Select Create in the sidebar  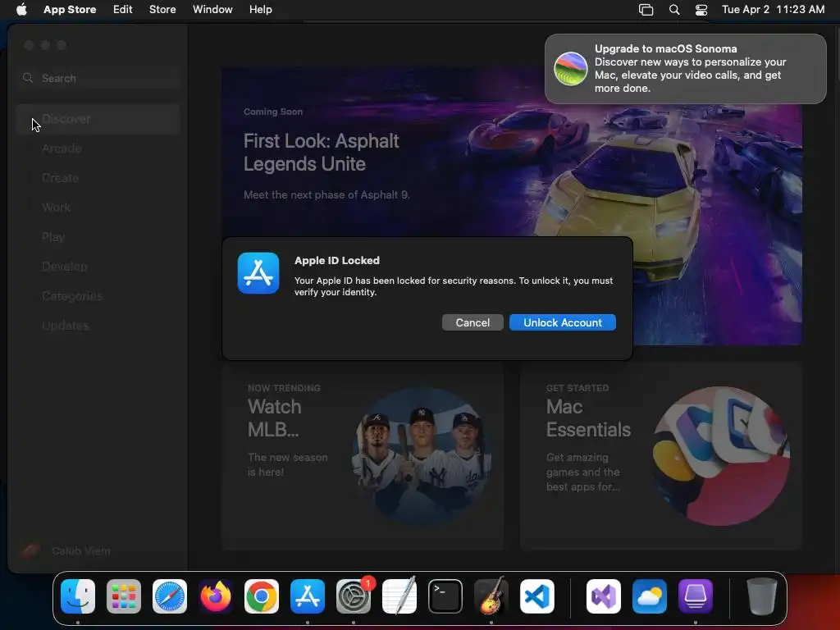click(98, 178)
